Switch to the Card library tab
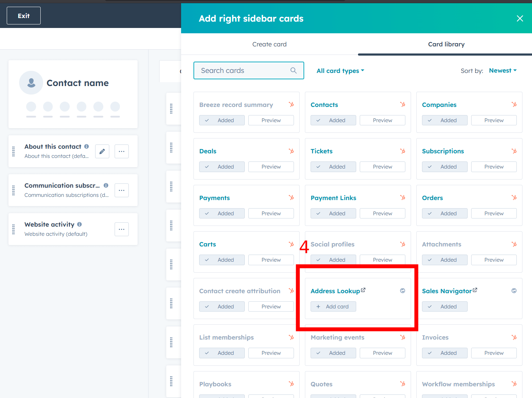The image size is (532, 398). [446, 44]
